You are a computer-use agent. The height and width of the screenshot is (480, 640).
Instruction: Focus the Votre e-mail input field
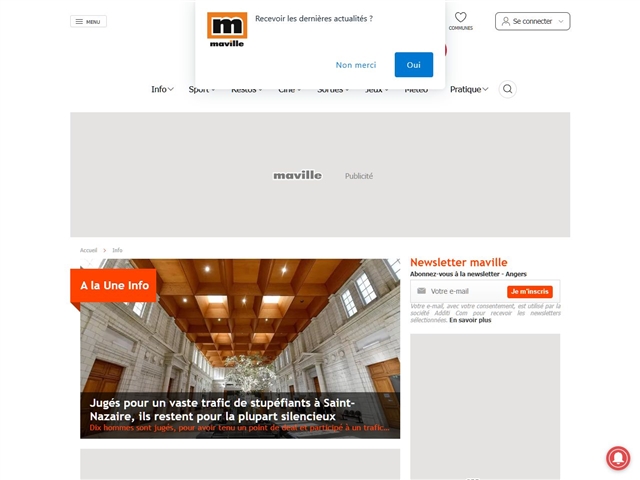pos(465,291)
